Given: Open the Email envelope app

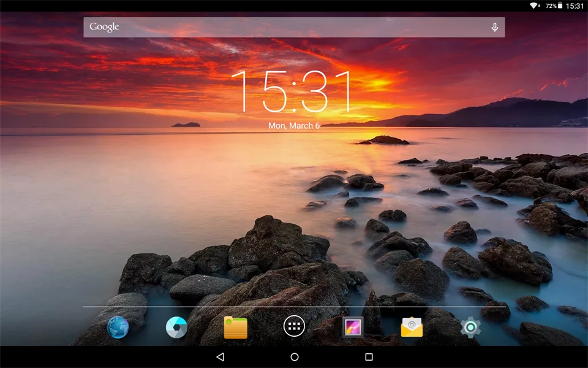Looking at the screenshot, I should click(412, 327).
